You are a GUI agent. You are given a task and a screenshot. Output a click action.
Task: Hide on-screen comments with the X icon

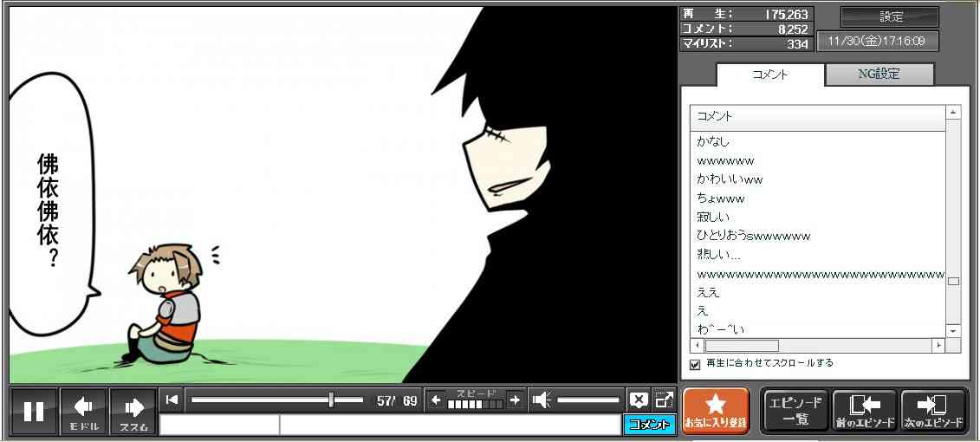point(639,400)
